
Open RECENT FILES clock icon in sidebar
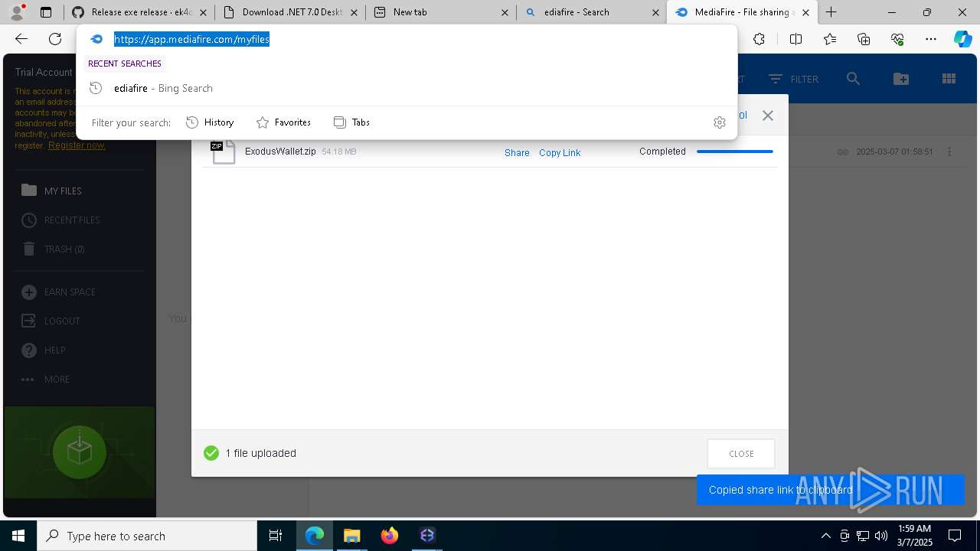(29, 220)
